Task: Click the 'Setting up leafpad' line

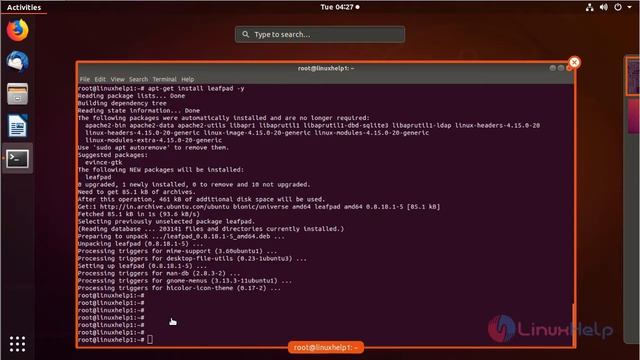Action: [142, 266]
